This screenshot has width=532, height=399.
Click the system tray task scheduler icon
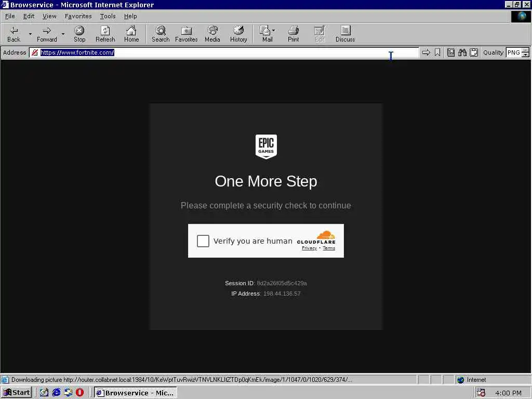coord(481,393)
